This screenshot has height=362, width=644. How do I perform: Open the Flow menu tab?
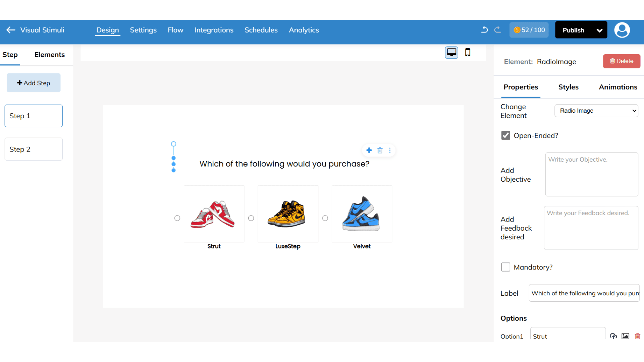coord(175,30)
